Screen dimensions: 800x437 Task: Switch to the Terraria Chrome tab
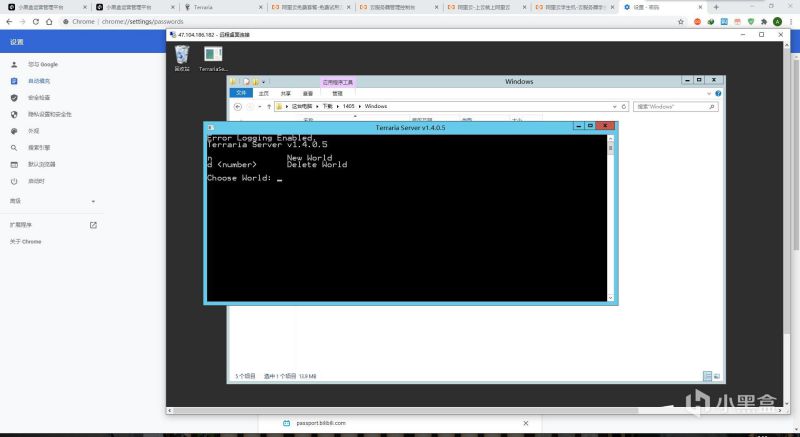(x=223, y=7)
